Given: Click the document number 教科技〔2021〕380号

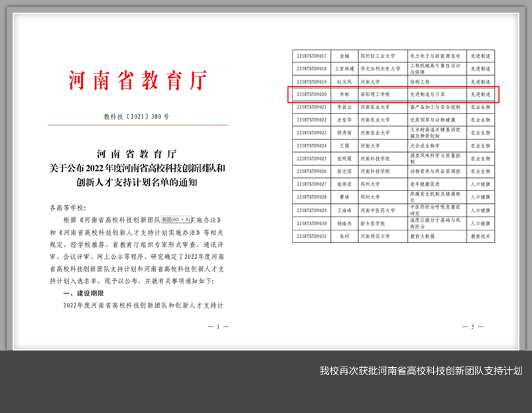Looking at the screenshot, I should coord(137,117).
